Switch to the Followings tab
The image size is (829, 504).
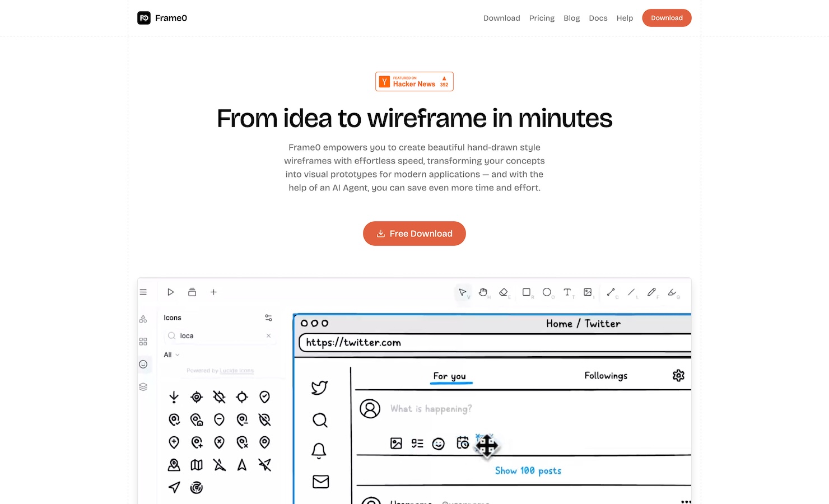click(606, 376)
